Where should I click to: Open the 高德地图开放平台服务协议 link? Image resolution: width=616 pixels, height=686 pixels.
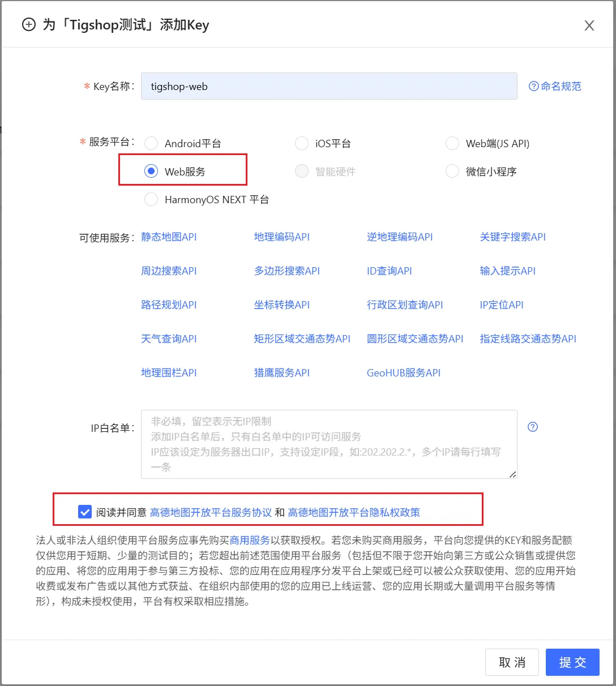click(211, 512)
